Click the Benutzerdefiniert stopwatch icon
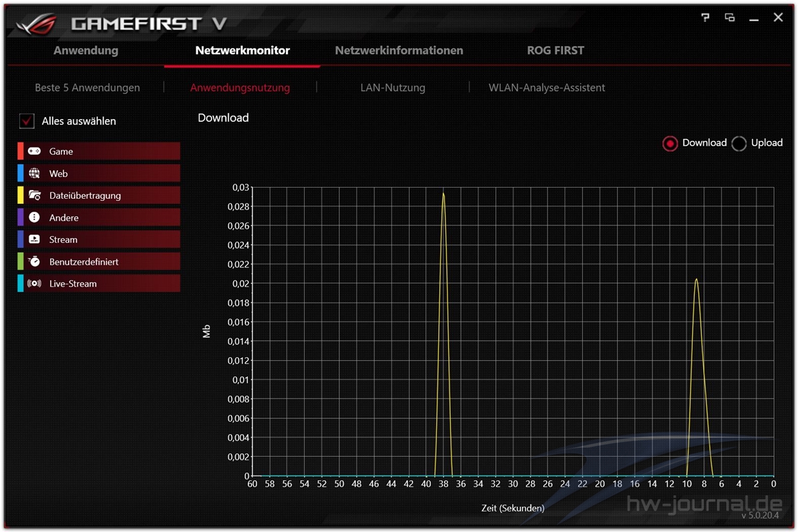Image resolution: width=798 pixels, height=532 pixels. (34, 261)
